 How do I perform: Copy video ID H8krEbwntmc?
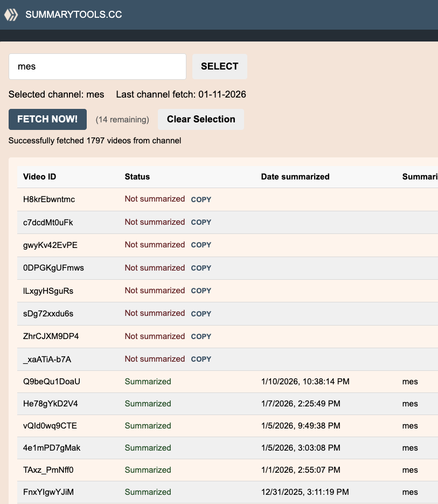click(201, 199)
